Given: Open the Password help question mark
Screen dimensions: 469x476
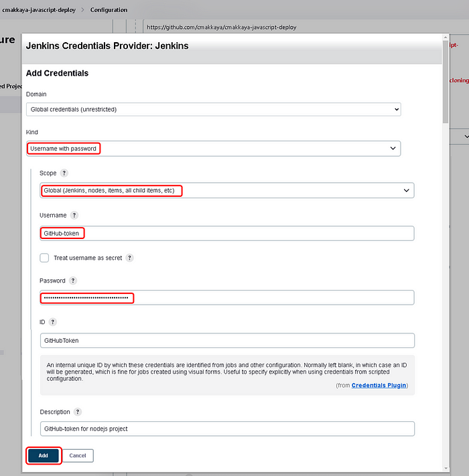Looking at the screenshot, I should coord(73,281).
